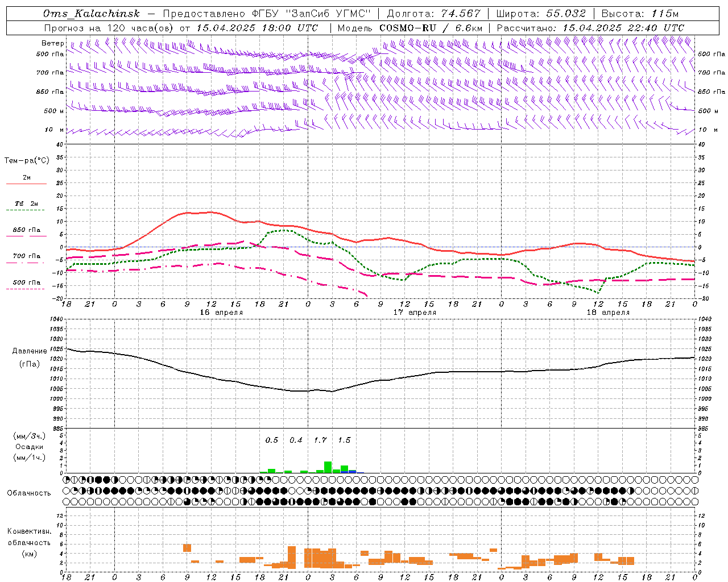Click the tallest green precipitation bar

pyautogui.click(x=328, y=467)
